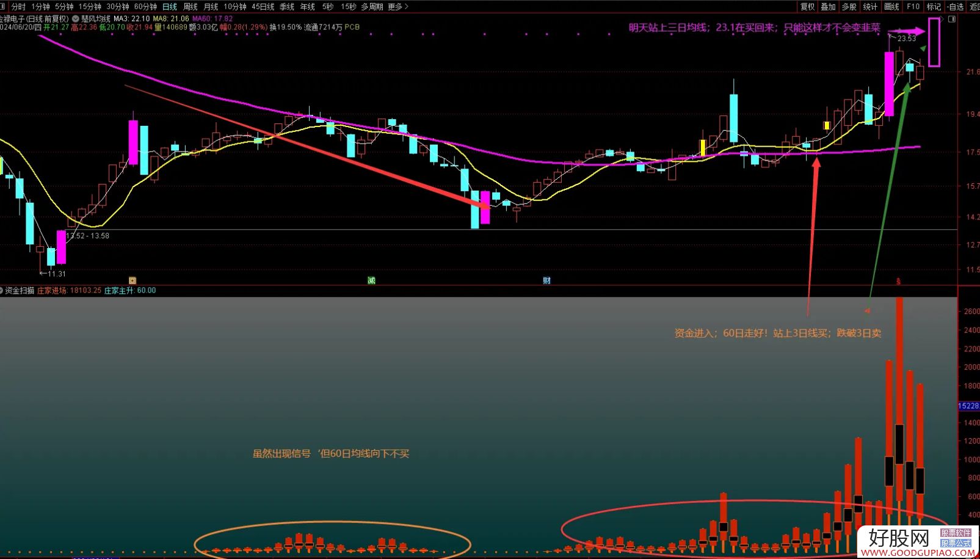Click the 收21.94 close price value
Image resolution: width=980 pixels, height=559 pixels.
pyautogui.click(x=139, y=27)
